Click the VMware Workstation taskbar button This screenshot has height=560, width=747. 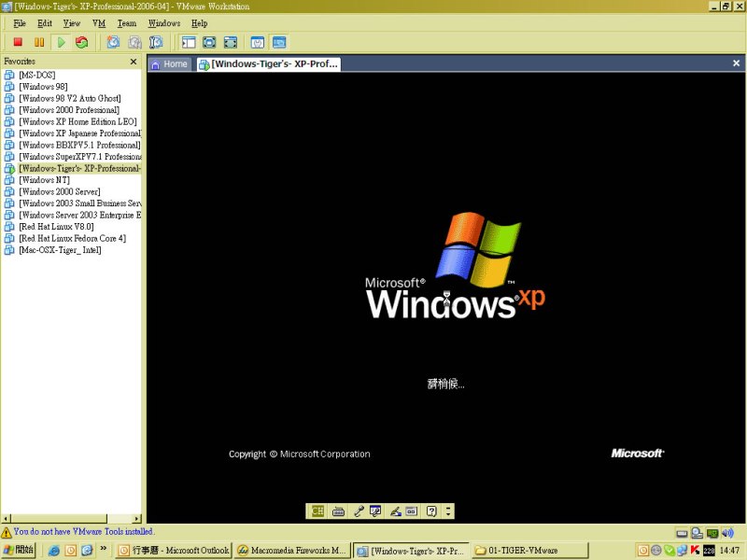412,551
